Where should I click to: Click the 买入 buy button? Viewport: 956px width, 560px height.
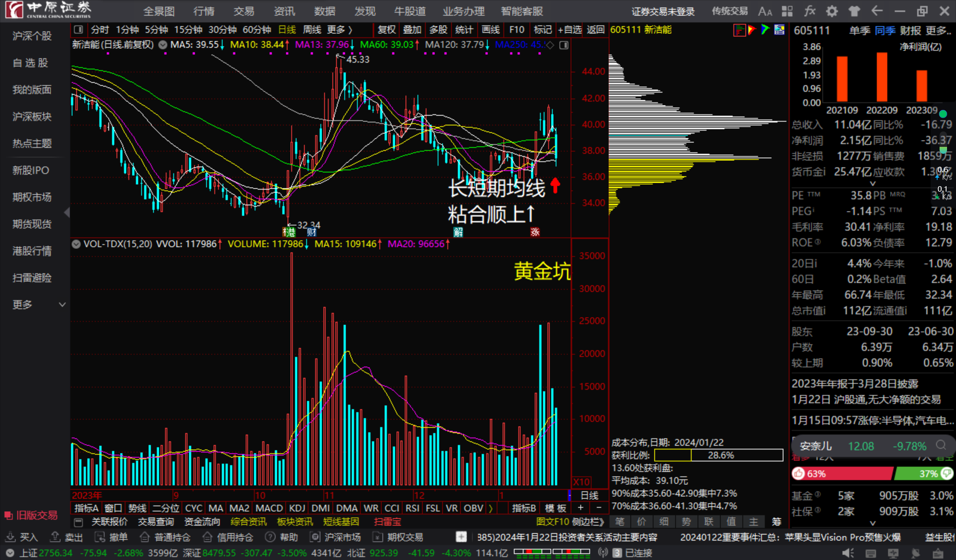(28, 537)
